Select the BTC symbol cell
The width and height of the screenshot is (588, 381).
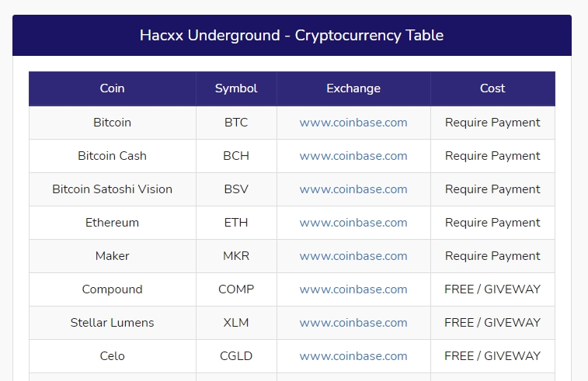[x=236, y=123]
